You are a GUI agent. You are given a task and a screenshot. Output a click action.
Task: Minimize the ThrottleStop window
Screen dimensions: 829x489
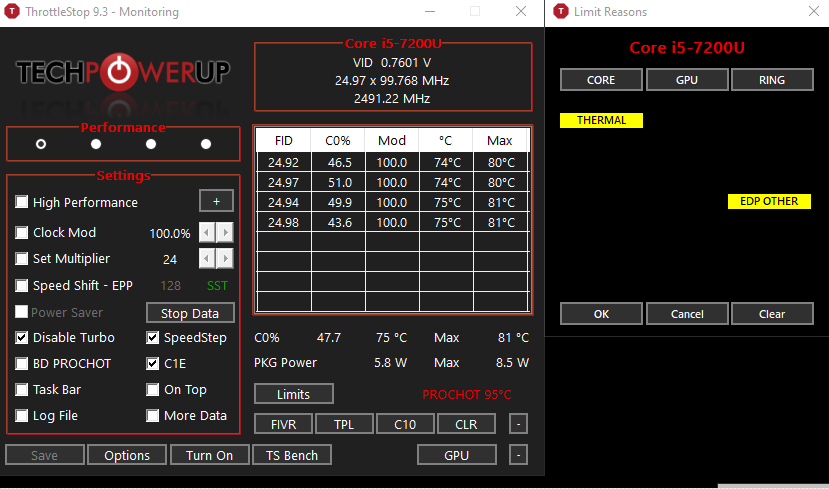[430, 12]
